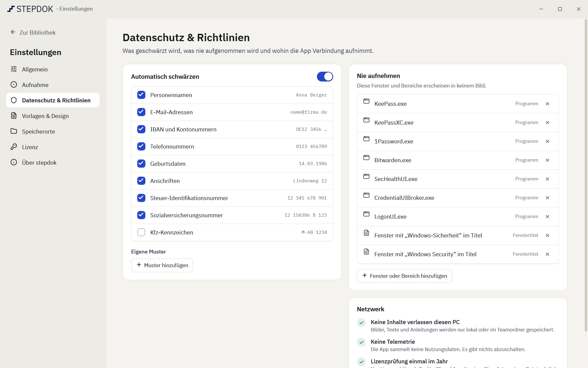The image size is (588, 368).
Task: Click Fenster oder Bereich hinzufügen button
Action: click(x=405, y=276)
